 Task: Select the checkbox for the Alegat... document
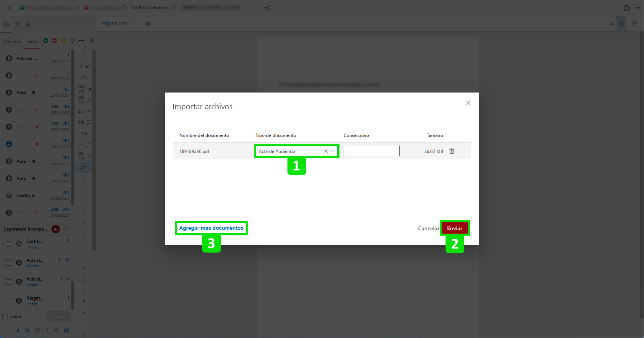pos(9,301)
